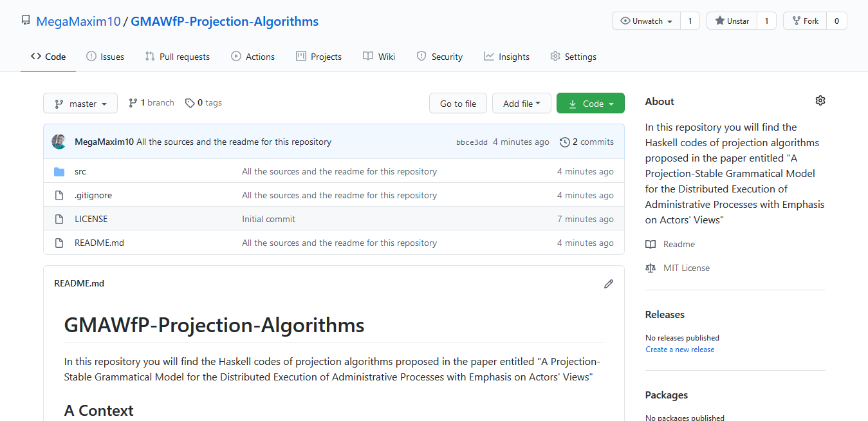868x421 pixels.
Task: Click the src folder icon
Action: point(59,171)
